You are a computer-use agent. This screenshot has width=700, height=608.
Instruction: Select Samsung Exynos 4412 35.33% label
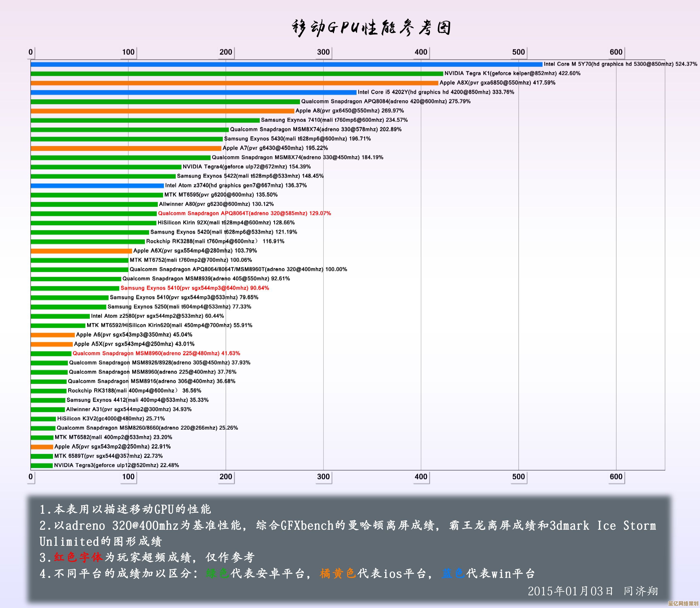[137, 400]
